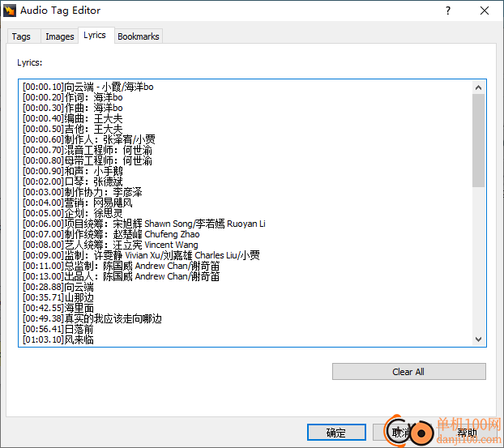This screenshot has width=504, height=448.
Task: Click the lyrics scrollbar up arrow
Action: pos(478,87)
